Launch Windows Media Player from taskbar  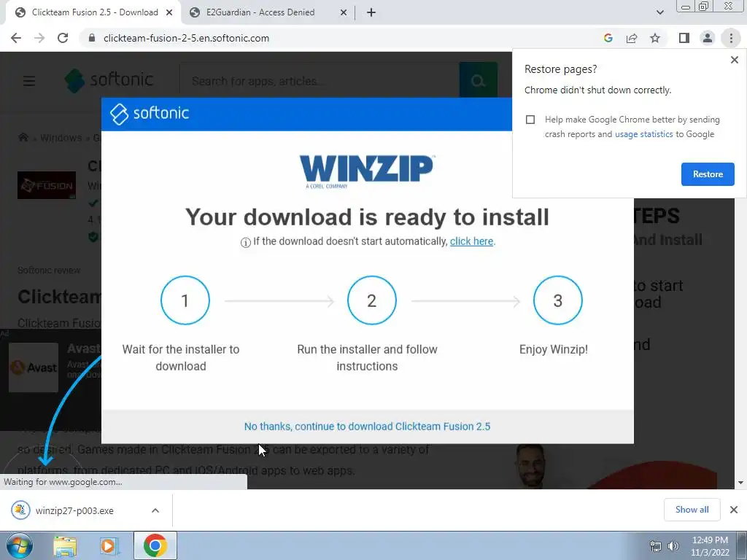pyautogui.click(x=109, y=546)
